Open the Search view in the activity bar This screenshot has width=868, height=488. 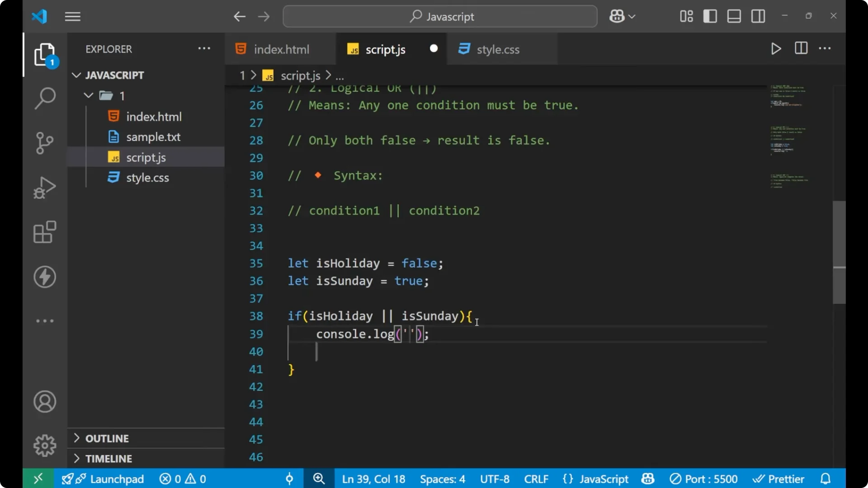click(45, 98)
